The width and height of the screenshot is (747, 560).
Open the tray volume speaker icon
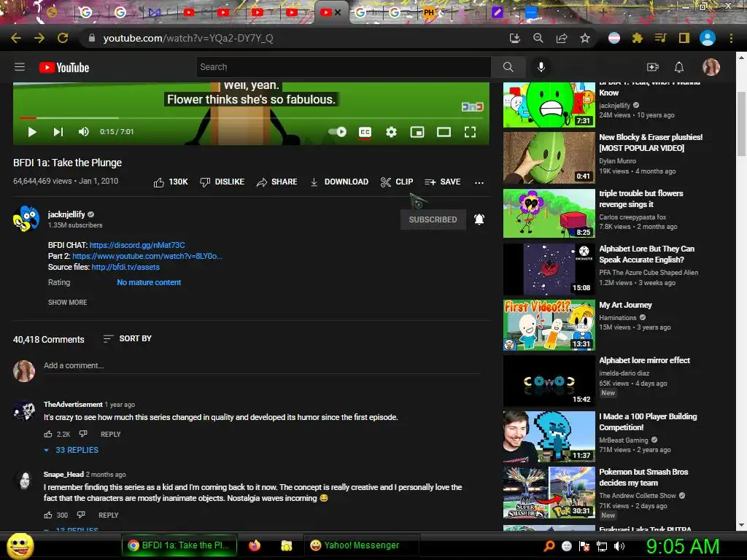(619, 546)
